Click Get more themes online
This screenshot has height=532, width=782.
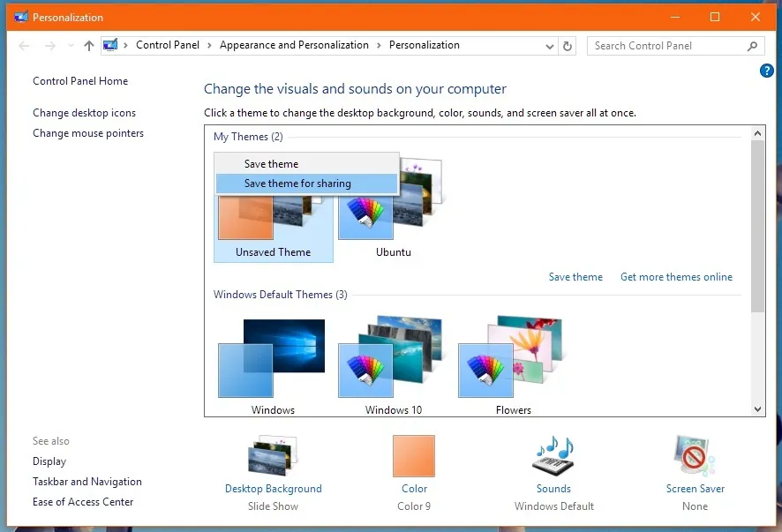(x=676, y=277)
